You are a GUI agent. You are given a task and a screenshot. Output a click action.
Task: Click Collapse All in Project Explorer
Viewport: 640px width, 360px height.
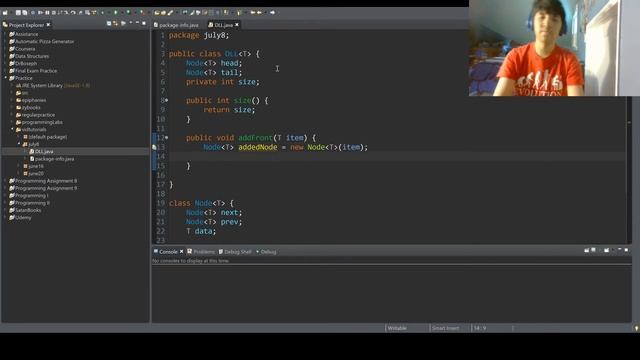(109, 24)
